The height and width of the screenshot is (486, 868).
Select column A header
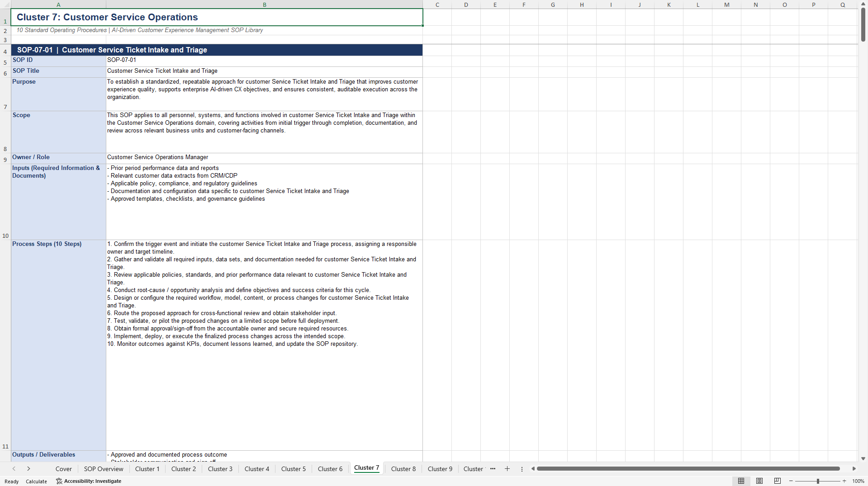tap(58, 5)
